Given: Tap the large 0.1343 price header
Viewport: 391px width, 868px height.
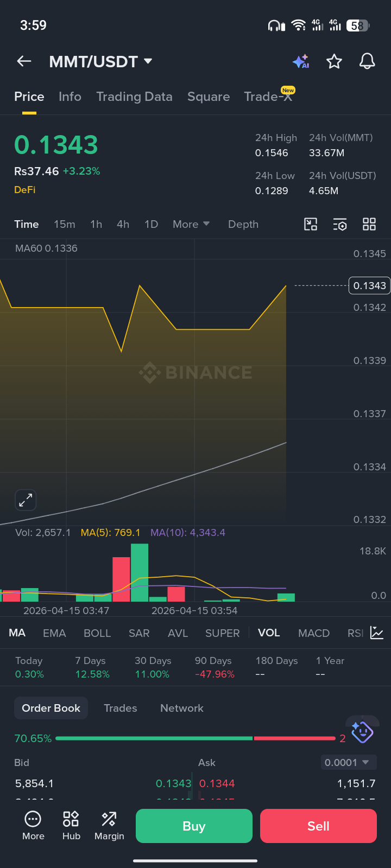Looking at the screenshot, I should point(56,145).
